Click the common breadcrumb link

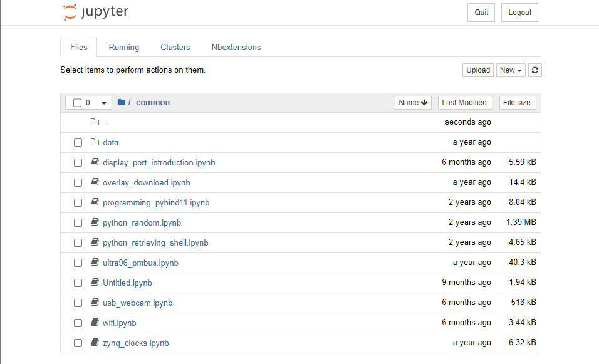[x=153, y=102]
